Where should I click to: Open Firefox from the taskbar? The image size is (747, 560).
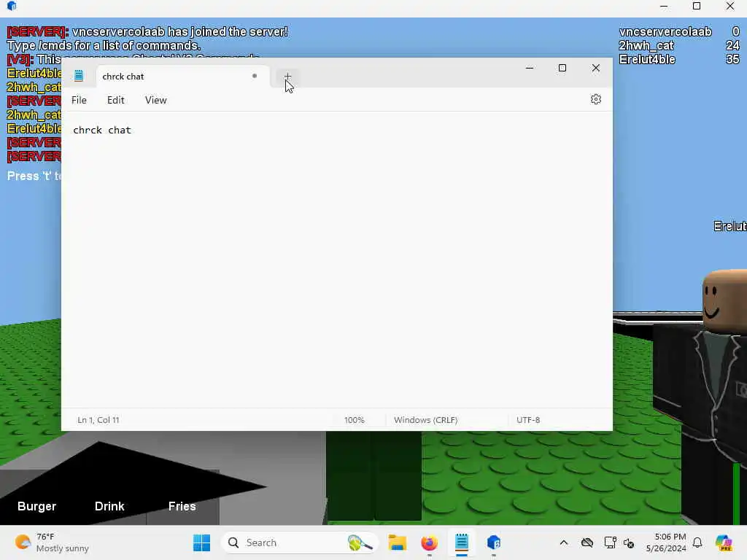(429, 542)
